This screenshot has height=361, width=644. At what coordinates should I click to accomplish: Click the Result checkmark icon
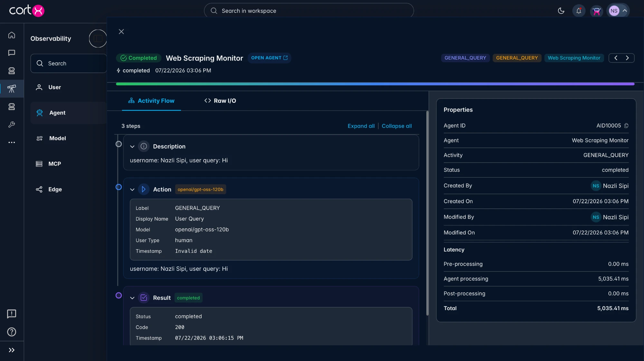point(144,298)
